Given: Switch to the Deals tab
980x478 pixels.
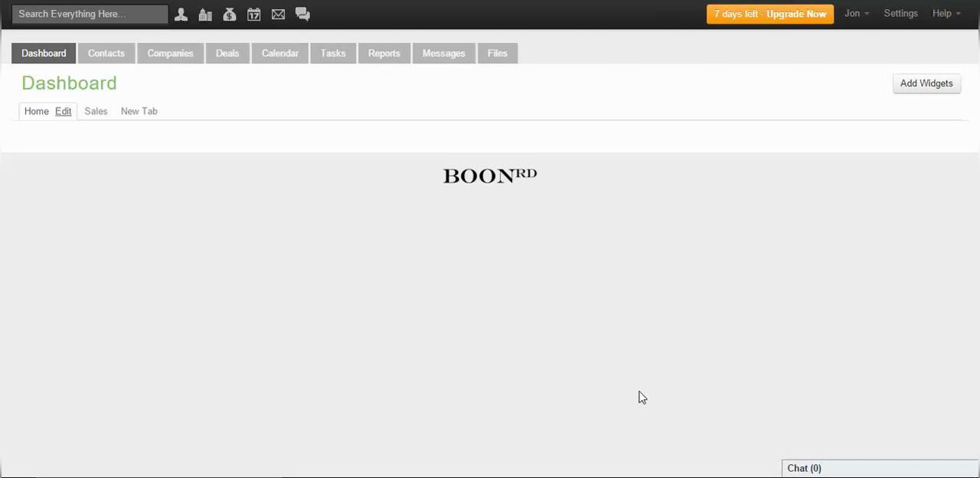Looking at the screenshot, I should [x=227, y=53].
